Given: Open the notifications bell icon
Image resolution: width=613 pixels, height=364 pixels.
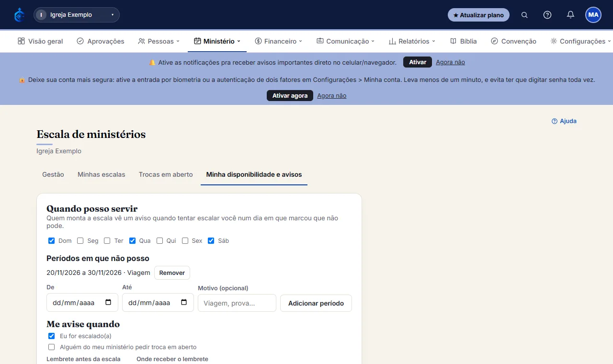Looking at the screenshot, I should [570, 15].
